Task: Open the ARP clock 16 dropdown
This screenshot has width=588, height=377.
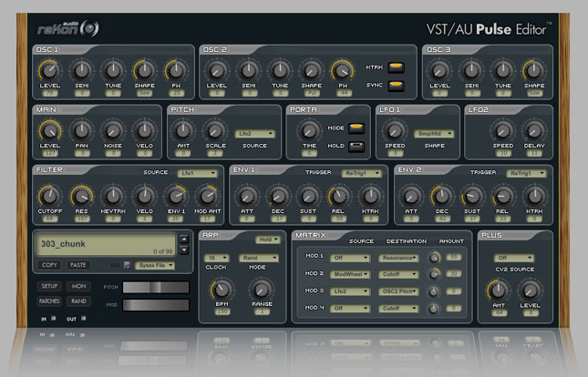Action: click(x=216, y=258)
